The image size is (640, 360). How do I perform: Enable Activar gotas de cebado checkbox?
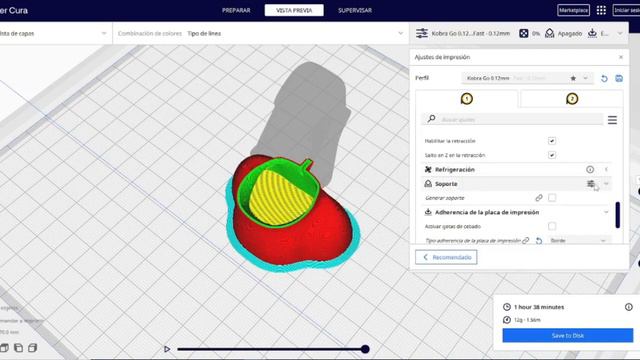click(552, 226)
